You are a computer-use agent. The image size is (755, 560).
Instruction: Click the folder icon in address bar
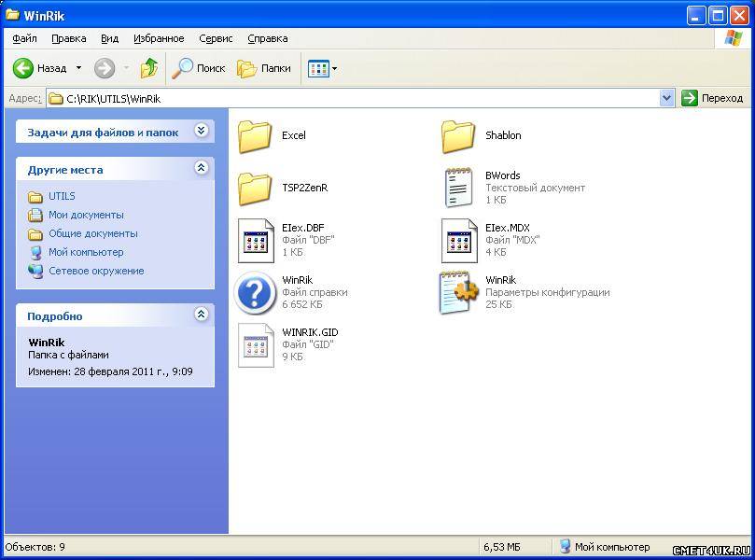click(56, 99)
